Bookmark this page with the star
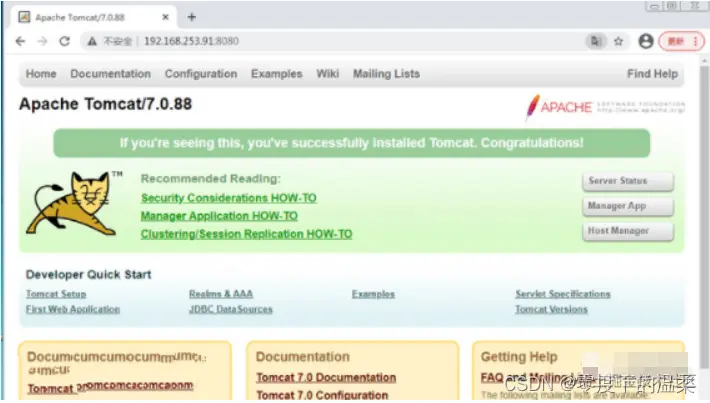This screenshot has width=710, height=403. 619,41
